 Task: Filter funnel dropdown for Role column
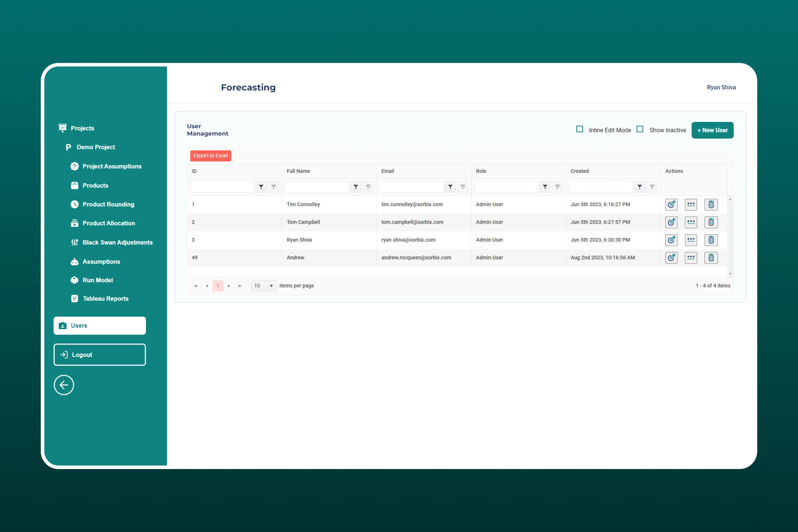click(545, 187)
